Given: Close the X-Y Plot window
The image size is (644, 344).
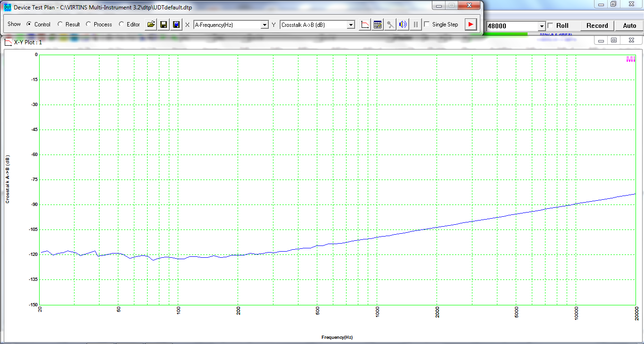Looking at the screenshot, I should click(630, 41).
